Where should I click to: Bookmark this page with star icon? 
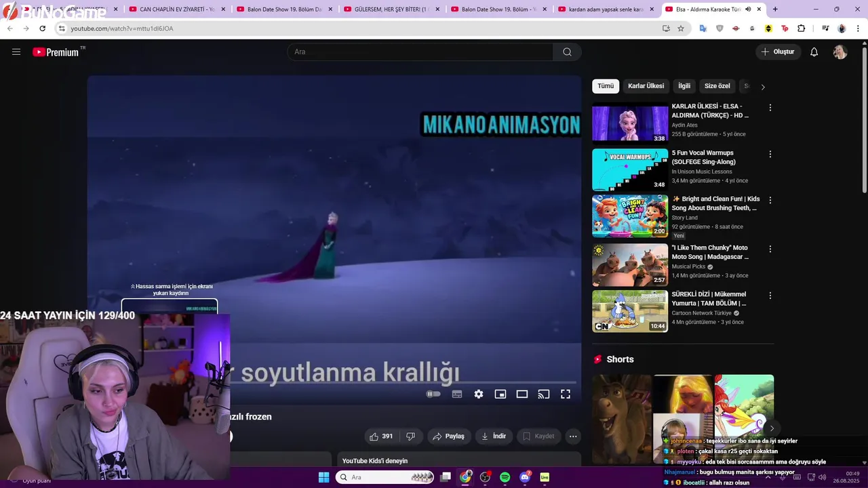tap(681, 28)
